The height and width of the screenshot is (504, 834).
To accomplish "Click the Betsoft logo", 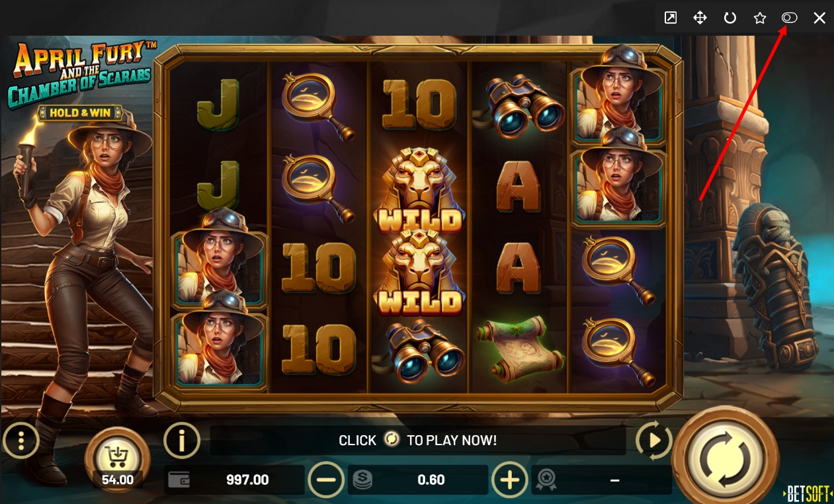I will coord(808,493).
